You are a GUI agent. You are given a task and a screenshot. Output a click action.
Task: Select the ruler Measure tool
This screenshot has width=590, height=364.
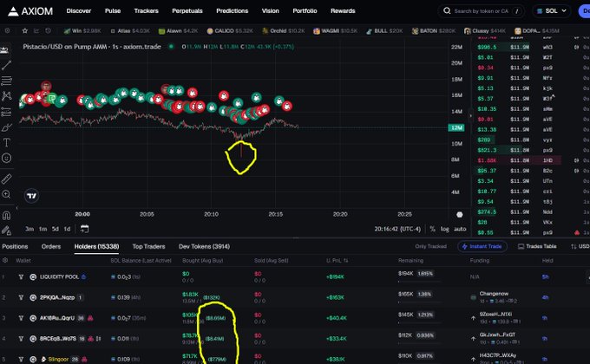(x=6, y=179)
